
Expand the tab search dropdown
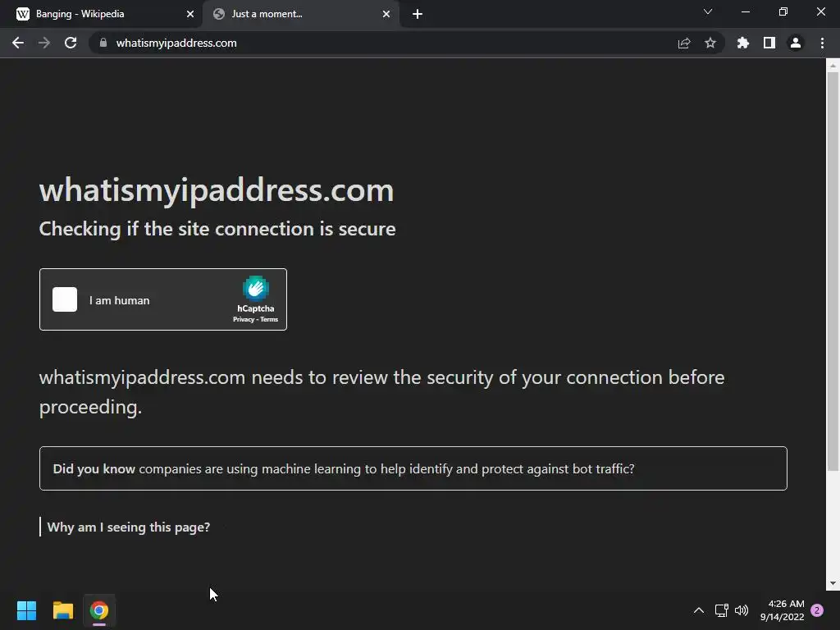708,11
